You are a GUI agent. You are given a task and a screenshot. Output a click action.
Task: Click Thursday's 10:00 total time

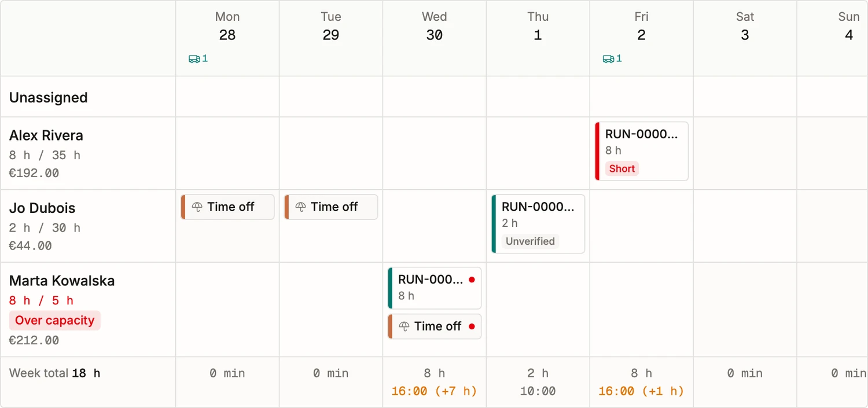coord(538,391)
